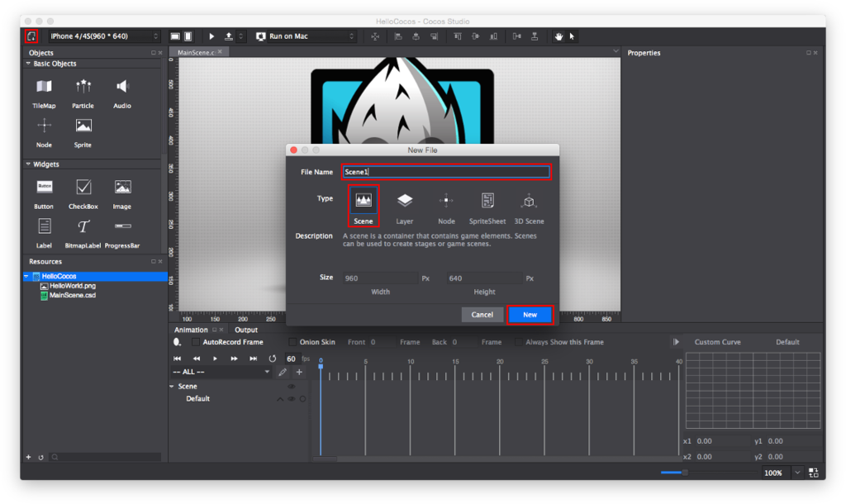Select the BitmapLabel widget
The image size is (846, 504).
[83, 233]
